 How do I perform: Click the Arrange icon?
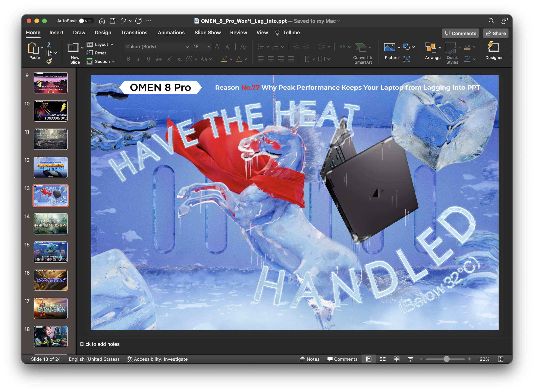[431, 47]
